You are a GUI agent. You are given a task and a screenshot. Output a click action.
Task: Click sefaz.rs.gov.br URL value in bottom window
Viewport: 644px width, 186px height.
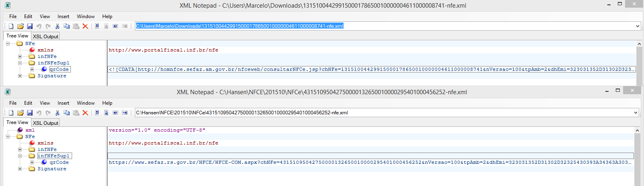(x=370, y=162)
